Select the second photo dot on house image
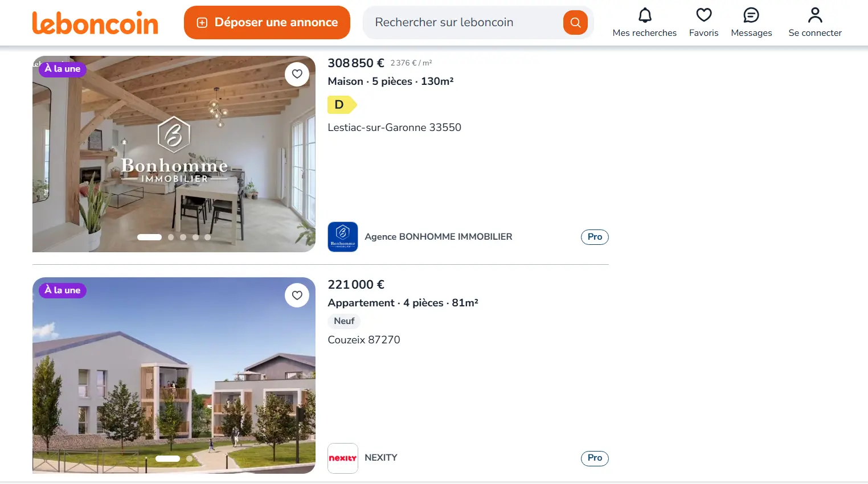The width and height of the screenshot is (868, 484). point(171,237)
